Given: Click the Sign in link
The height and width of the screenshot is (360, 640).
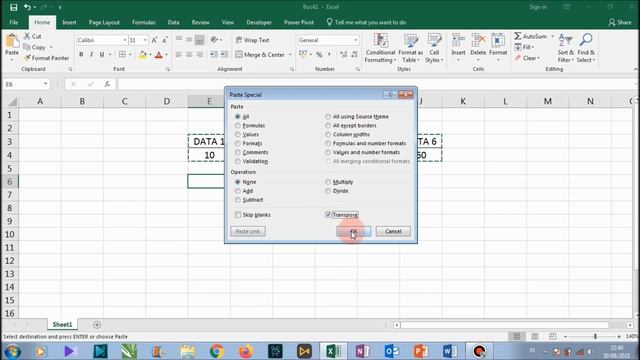Looking at the screenshot, I should 538,7.
